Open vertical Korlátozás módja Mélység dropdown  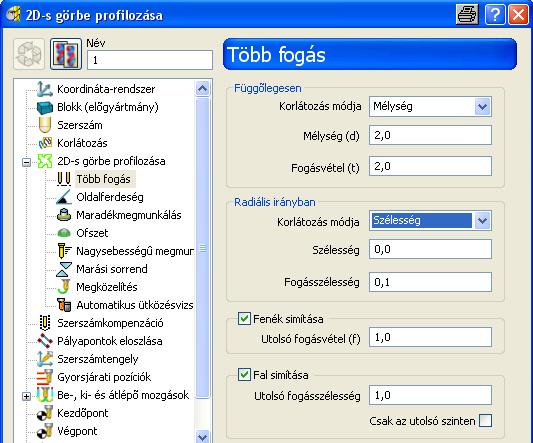tap(483, 107)
